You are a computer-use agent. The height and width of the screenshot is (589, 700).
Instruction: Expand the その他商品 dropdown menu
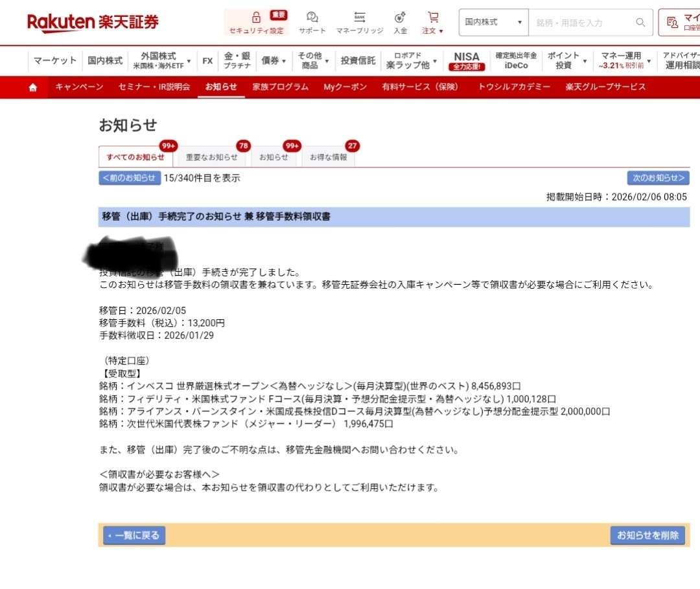(313, 60)
